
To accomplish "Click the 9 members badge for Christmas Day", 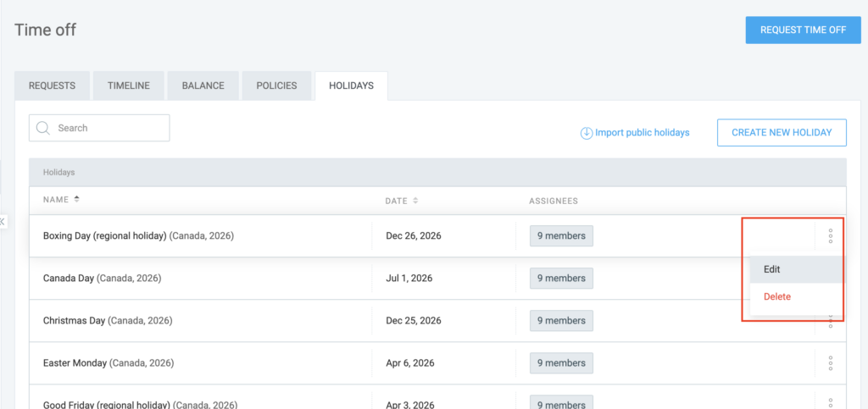I will 561,321.
